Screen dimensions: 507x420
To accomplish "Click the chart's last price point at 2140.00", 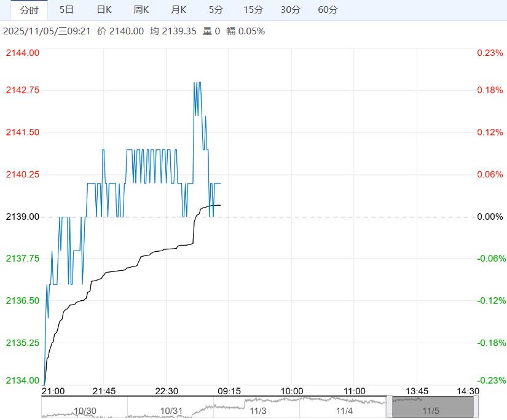I will click(220, 183).
